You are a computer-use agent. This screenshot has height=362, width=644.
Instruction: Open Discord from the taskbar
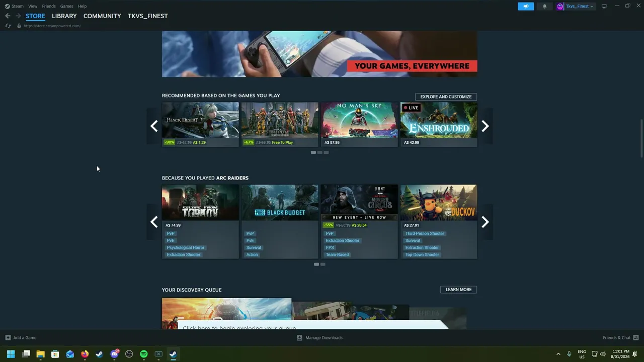point(114,354)
